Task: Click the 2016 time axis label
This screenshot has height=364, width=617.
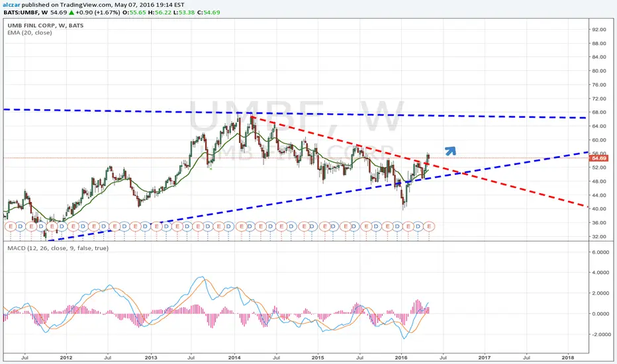Action: [x=401, y=357]
